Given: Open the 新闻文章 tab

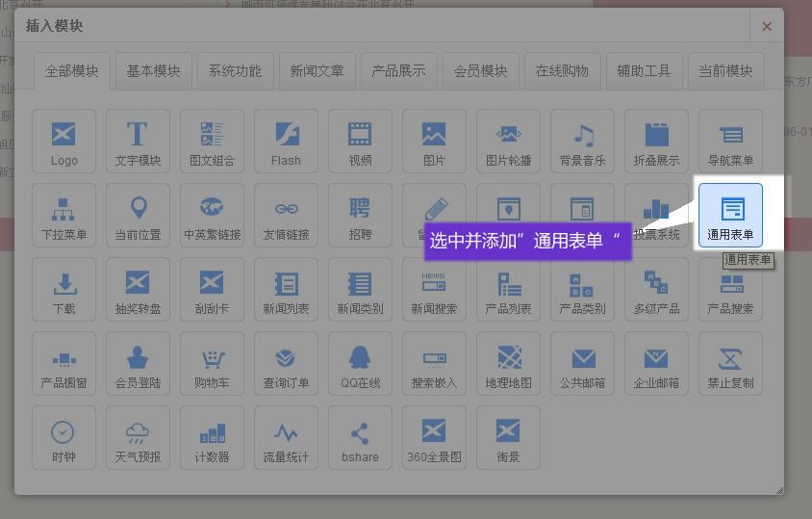Looking at the screenshot, I should point(317,71).
